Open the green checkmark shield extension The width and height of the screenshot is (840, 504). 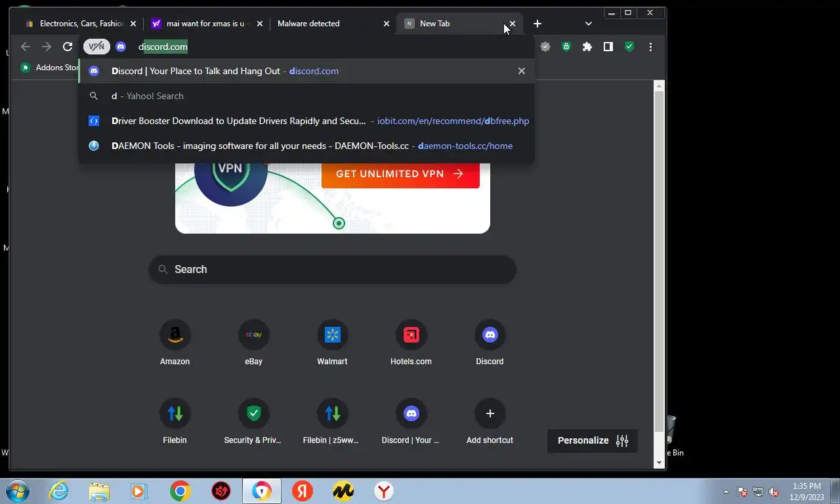click(629, 47)
